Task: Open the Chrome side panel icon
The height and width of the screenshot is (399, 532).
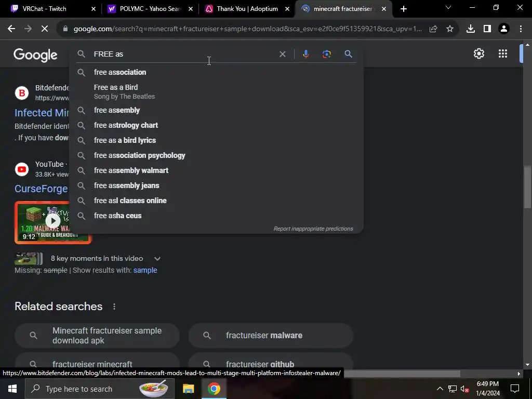Action: tap(487, 29)
